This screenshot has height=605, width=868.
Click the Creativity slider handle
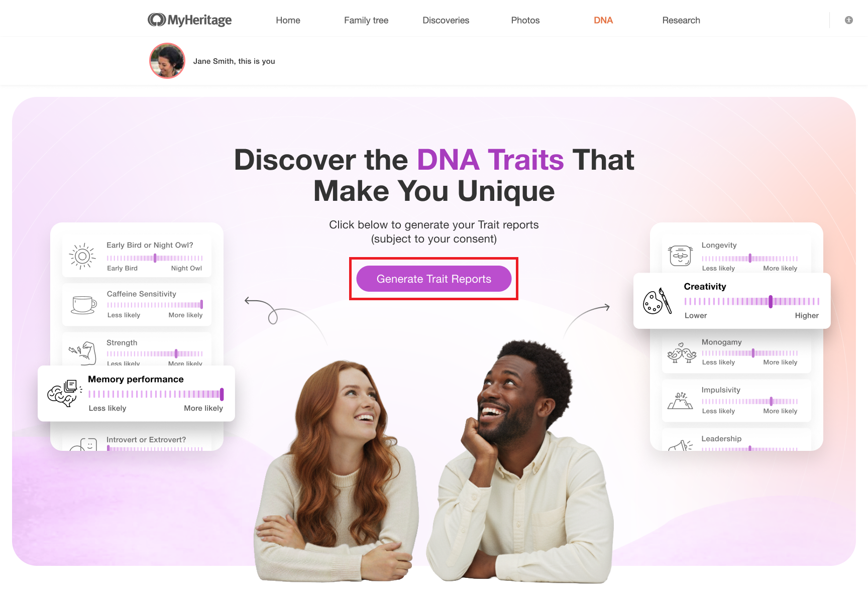(771, 301)
